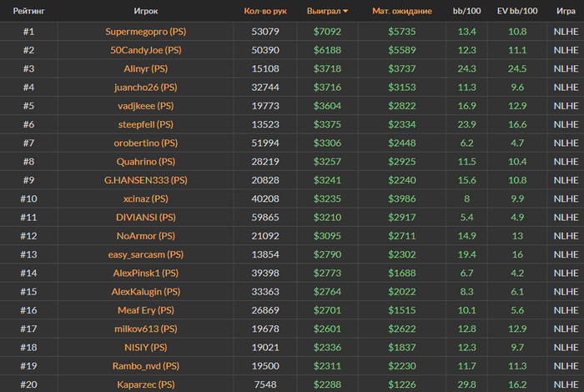Sort table by Кол-во рук column
The height and width of the screenshot is (392, 584).
click(265, 11)
